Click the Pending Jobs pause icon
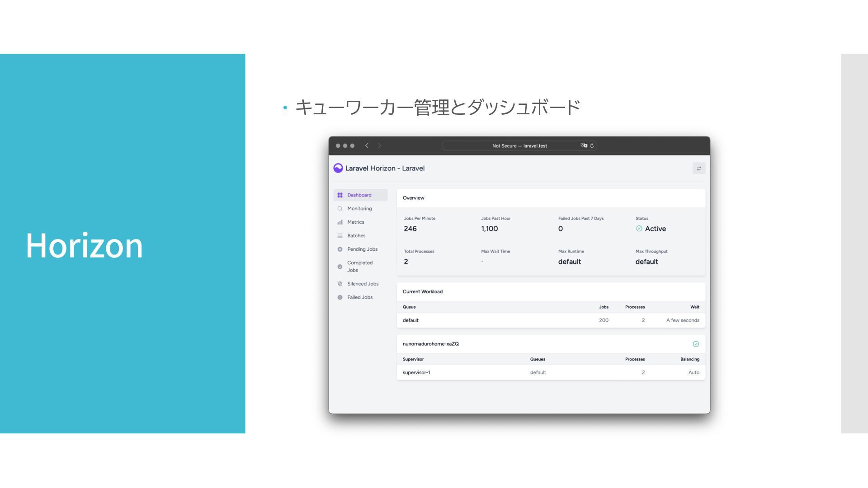Screen dimensions: 868x488 pyautogui.click(x=340, y=249)
